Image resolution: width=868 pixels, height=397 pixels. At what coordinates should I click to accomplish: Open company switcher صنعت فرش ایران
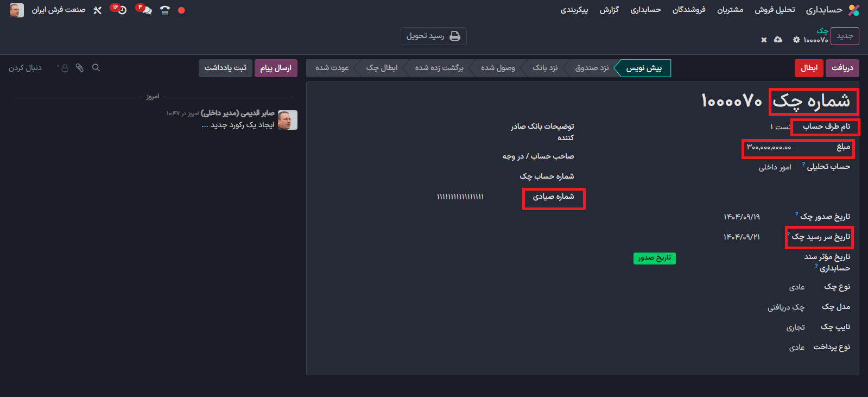coord(58,10)
